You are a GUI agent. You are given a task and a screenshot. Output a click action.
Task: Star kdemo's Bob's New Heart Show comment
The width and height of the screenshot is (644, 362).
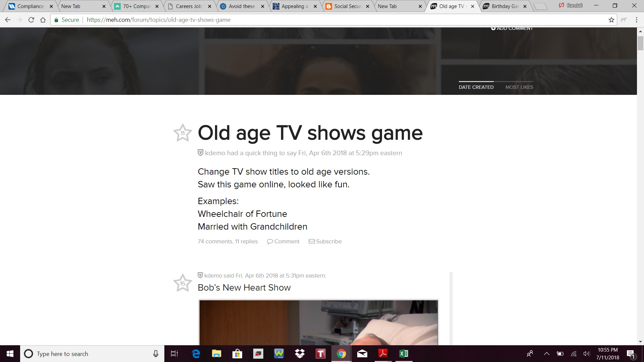[182, 283]
